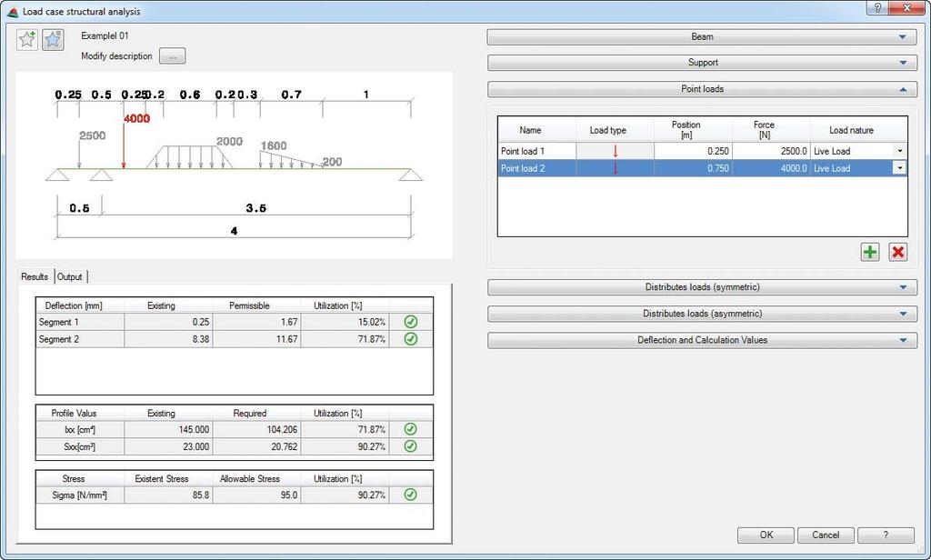
Task: Click the OK button
Action: tap(766, 535)
